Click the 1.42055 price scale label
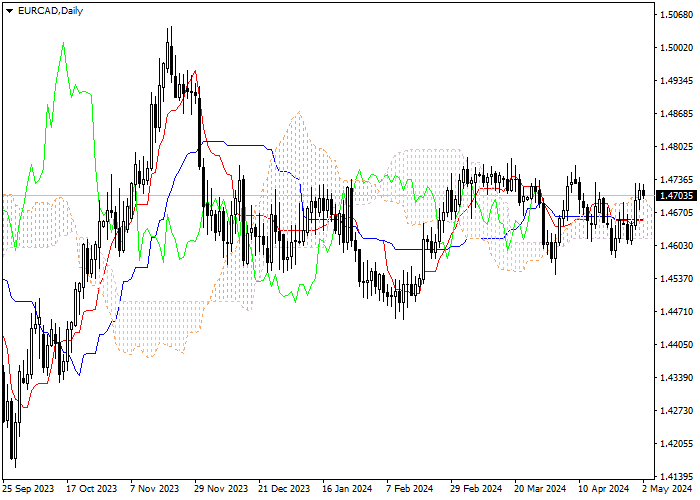This screenshot has height=500, width=700. click(676, 444)
